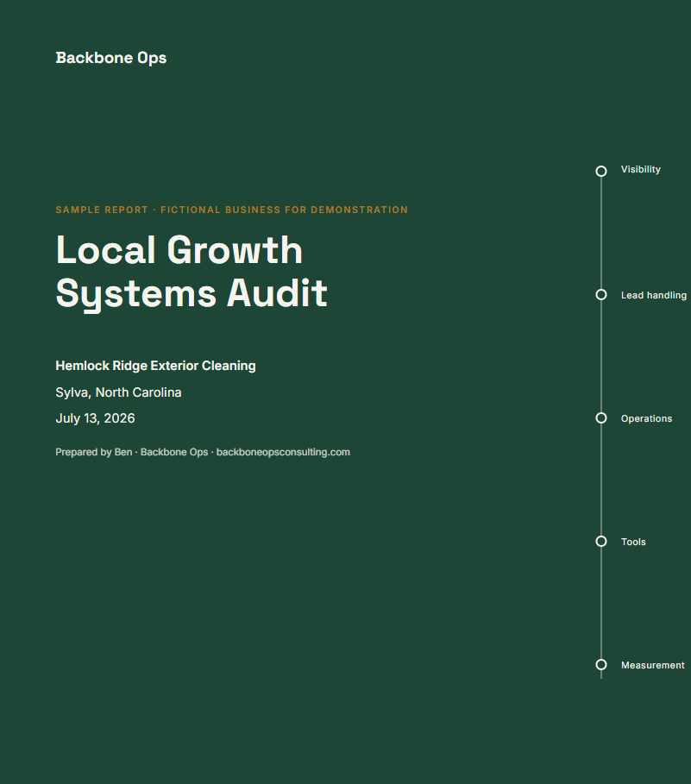Click the Visibility timeline circle marker
The image size is (691, 784).
(x=601, y=171)
